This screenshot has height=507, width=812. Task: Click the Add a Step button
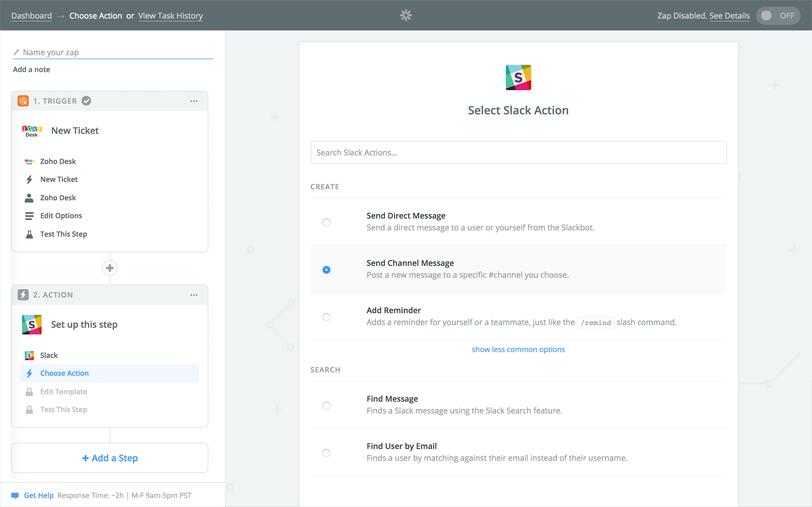click(x=110, y=458)
